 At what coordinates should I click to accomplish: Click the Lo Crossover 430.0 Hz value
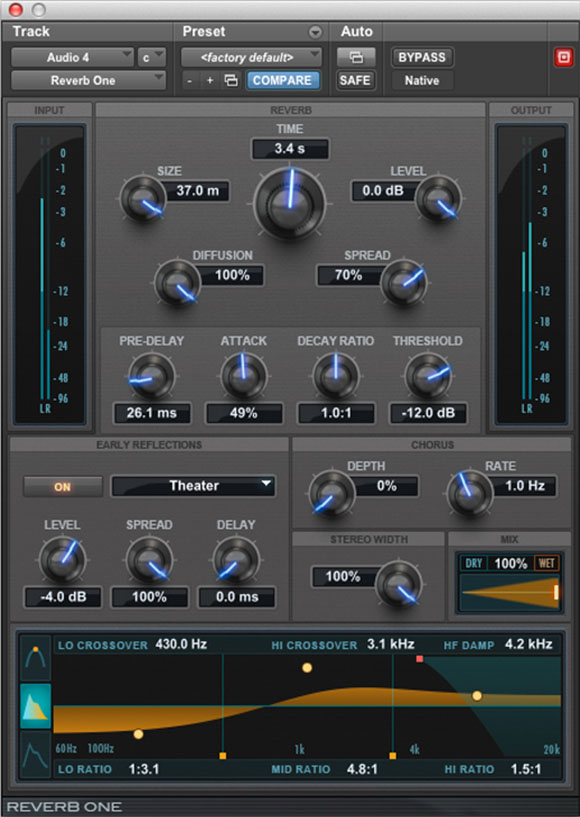coord(181,644)
